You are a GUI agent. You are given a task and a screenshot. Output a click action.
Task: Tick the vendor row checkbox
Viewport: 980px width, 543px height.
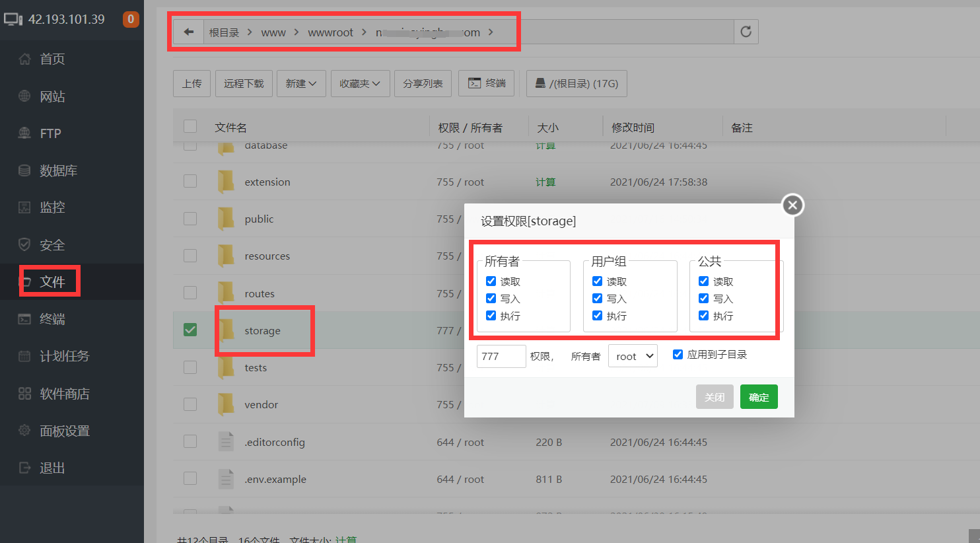click(x=190, y=404)
